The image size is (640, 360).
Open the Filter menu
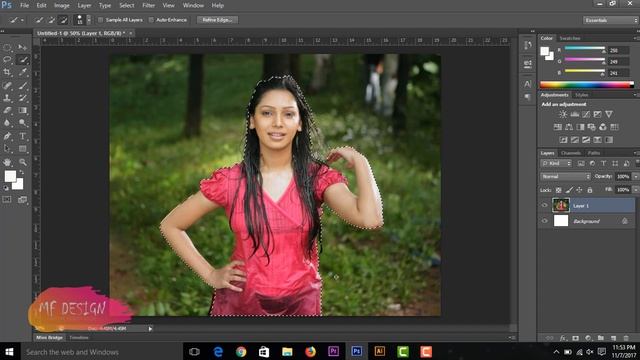(149, 5)
